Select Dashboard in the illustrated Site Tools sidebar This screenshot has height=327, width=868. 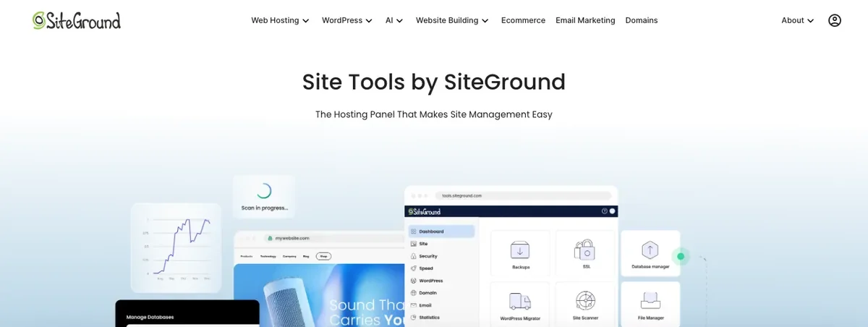click(441, 232)
